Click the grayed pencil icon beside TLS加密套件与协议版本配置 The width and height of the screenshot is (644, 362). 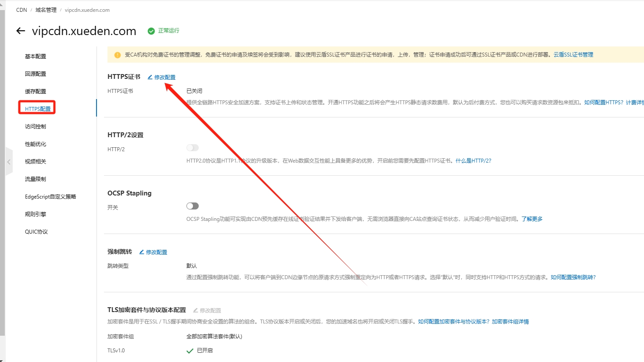tap(196, 310)
